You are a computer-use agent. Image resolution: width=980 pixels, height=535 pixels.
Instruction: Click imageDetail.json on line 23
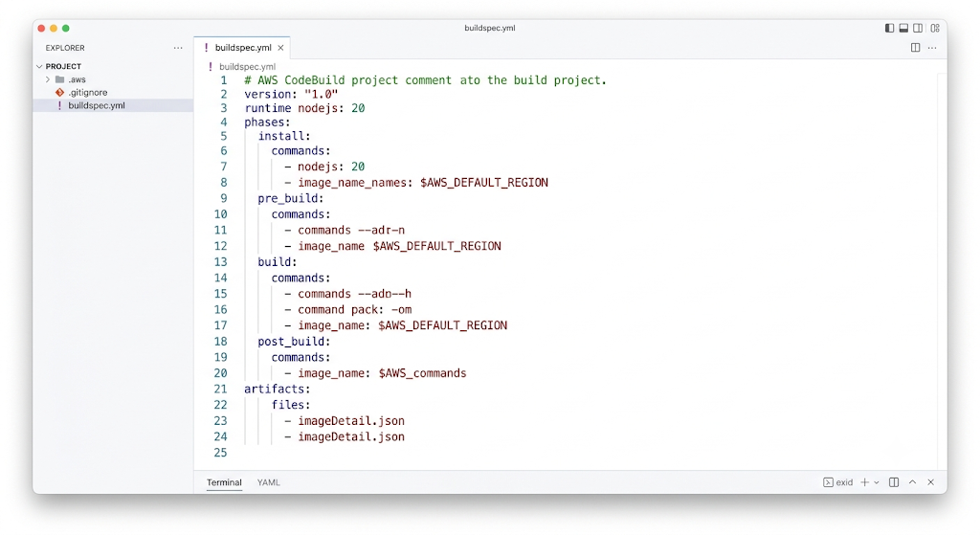coord(350,420)
